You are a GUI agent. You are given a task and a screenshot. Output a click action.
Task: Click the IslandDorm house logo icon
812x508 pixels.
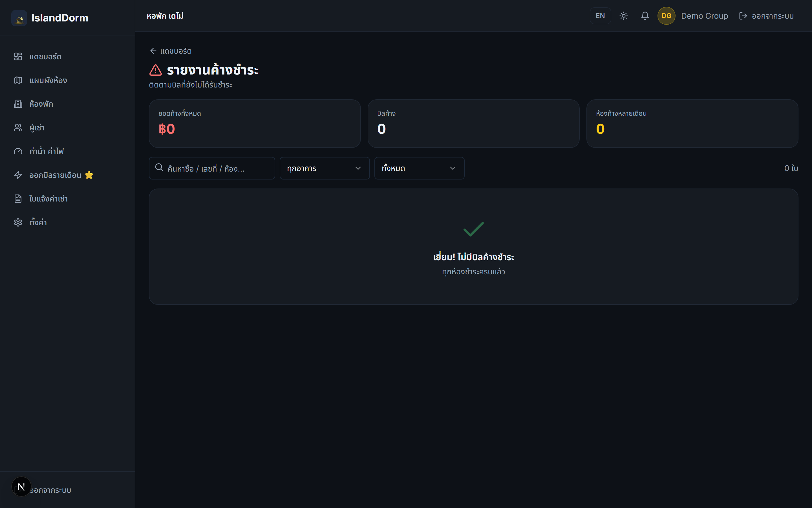pos(19,18)
